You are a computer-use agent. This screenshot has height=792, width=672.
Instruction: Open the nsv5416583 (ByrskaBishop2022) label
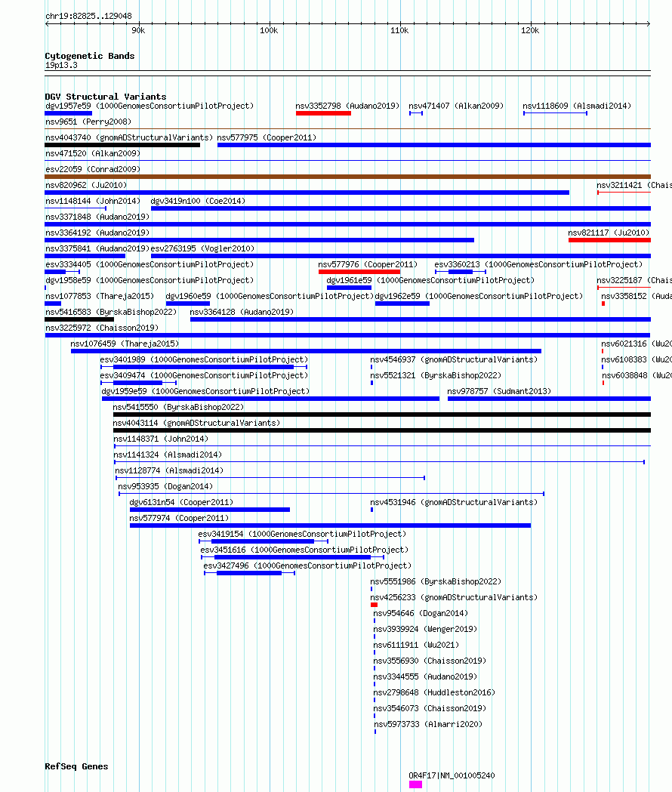pyautogui.click(x=111, y=312)
